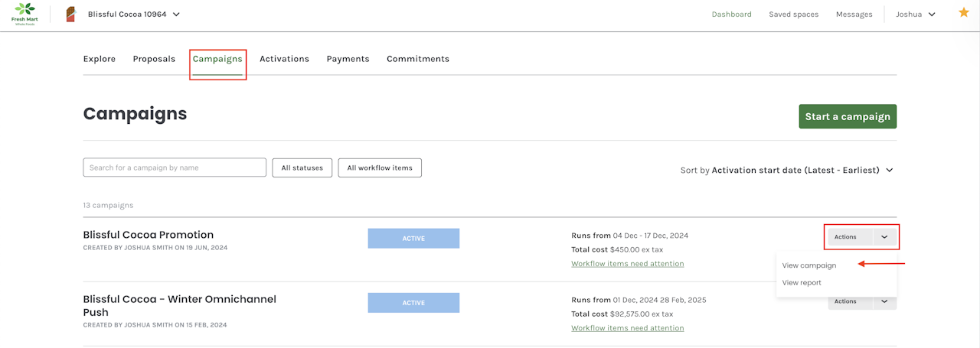Switch to the Explore tab
Image resolution: width=980 pixels, height=348 pixels.
click(x=100, y=59)
